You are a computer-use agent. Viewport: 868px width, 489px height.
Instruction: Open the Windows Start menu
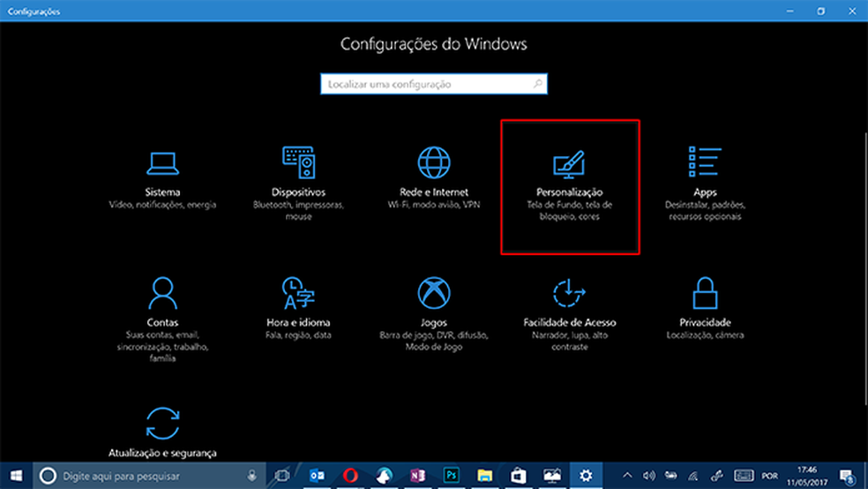tap(16, 476)
